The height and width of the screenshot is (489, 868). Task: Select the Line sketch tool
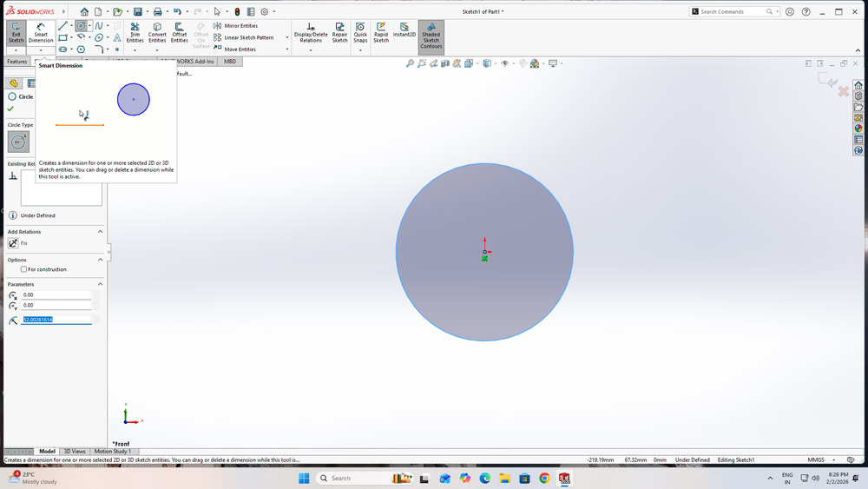(x=62, y=25)
